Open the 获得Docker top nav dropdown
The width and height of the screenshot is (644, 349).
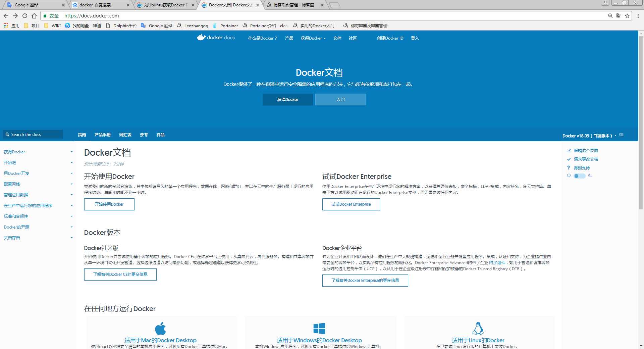click(313, 38)
